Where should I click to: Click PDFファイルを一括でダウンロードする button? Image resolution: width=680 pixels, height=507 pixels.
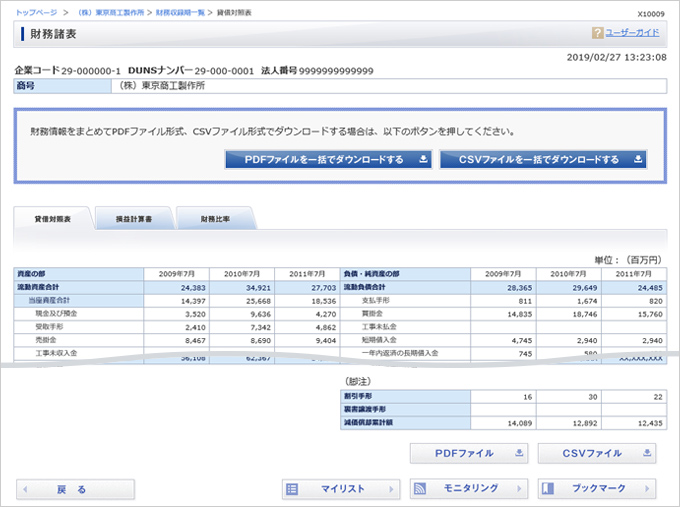pos(328,160)
